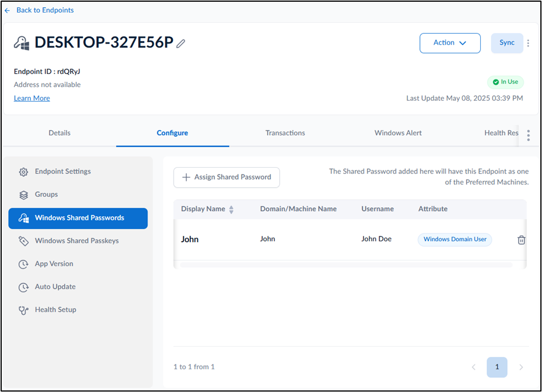This screenshot has height=392, width=542.
Task: Open the three-dot menu next to Sync
Action: [x=528, y=43]
